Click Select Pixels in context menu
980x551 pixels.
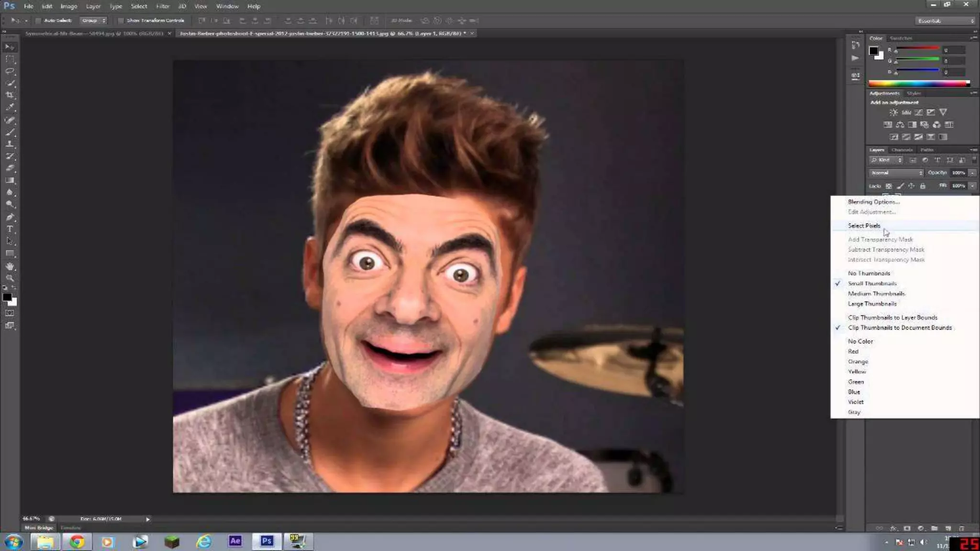point(864,226)
